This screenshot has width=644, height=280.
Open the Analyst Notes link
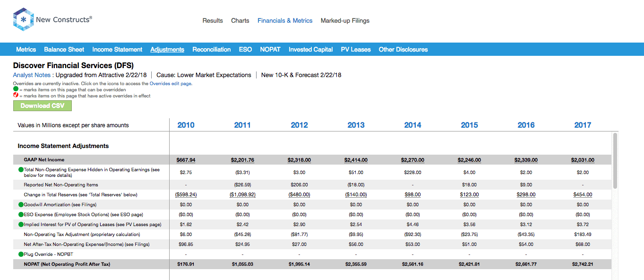32,75
